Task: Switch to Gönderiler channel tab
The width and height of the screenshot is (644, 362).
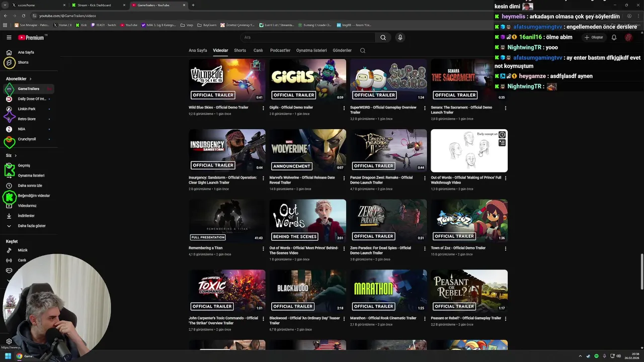Action: 342,50
